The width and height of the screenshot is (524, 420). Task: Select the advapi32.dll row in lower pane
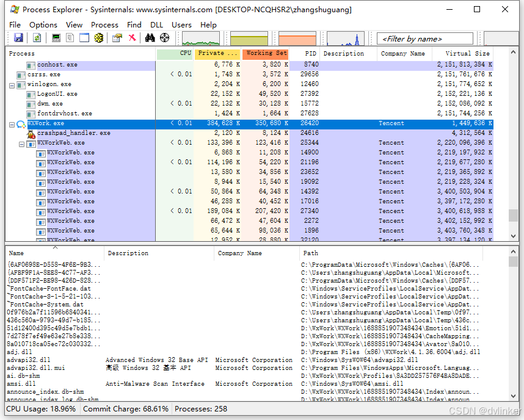click(244, 360)
